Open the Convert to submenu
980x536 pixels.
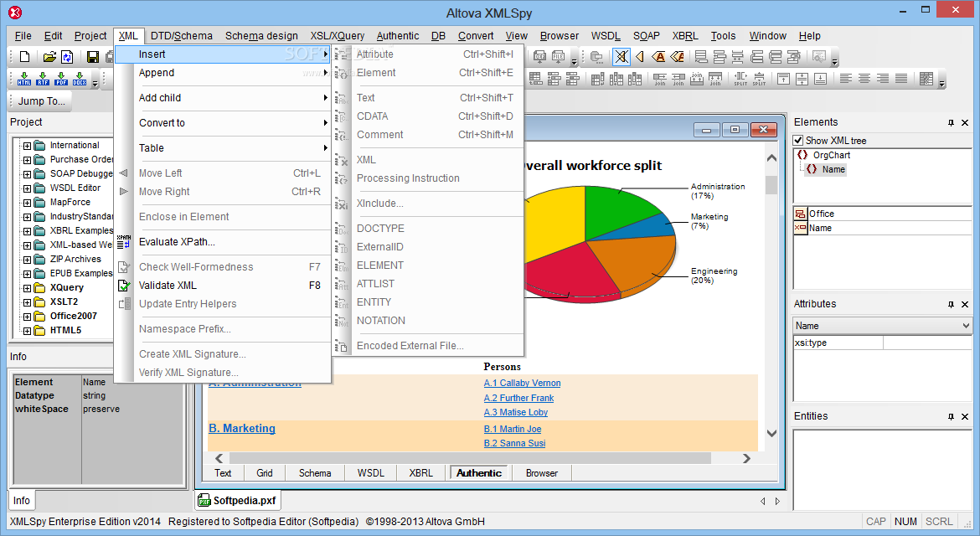click(223, 123)
